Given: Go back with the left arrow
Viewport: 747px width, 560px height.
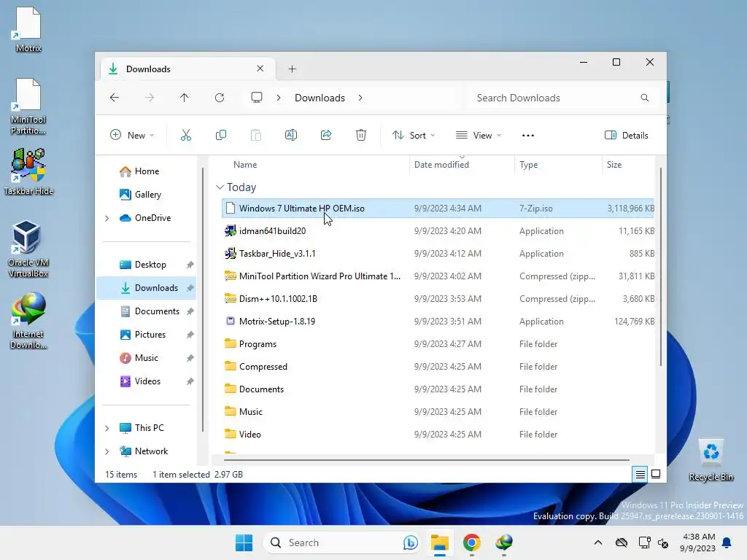Looking at the screenshot, I should pyautogui.click(x=115, y=98).
